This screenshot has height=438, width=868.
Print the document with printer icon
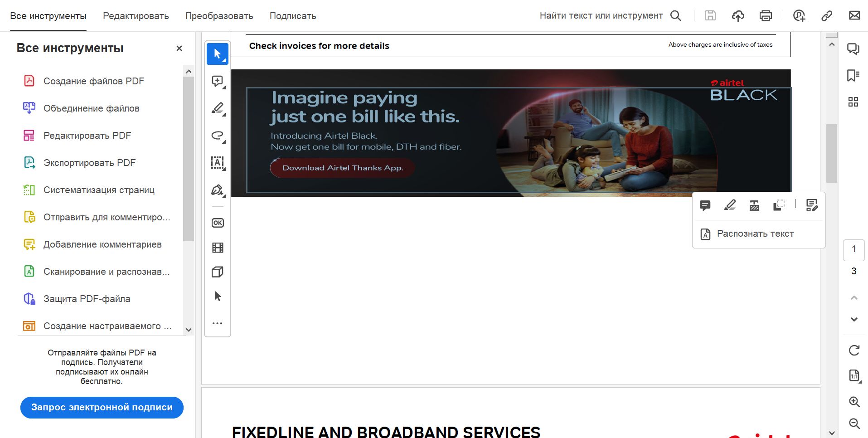pyautogui.click(x=766, y=16)
